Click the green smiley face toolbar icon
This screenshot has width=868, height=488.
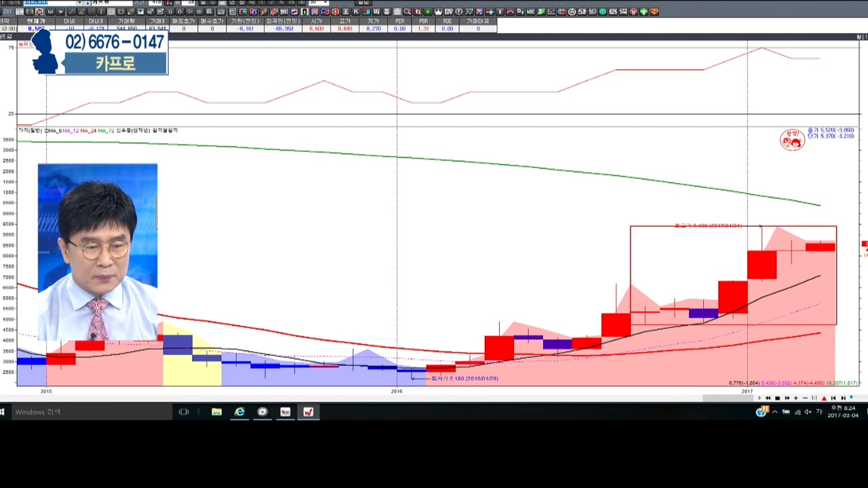click(602, 12)
